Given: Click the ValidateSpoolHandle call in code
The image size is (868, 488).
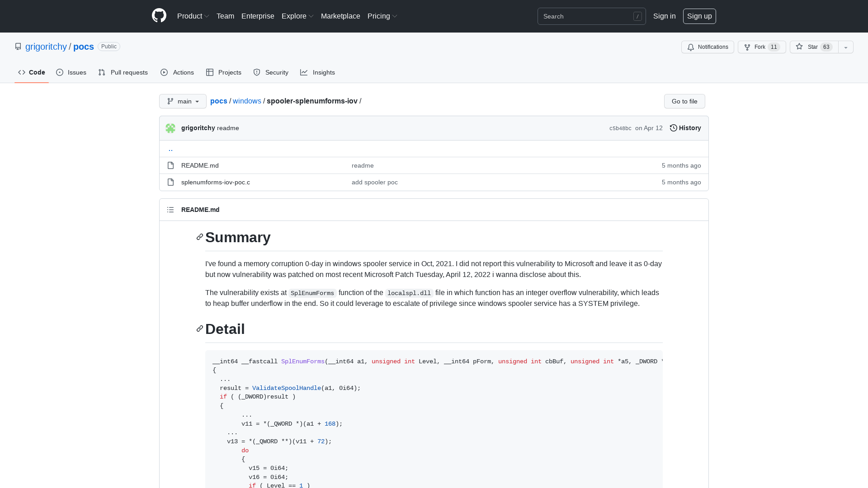Looking at the screenshot, I should pos(287,388).
